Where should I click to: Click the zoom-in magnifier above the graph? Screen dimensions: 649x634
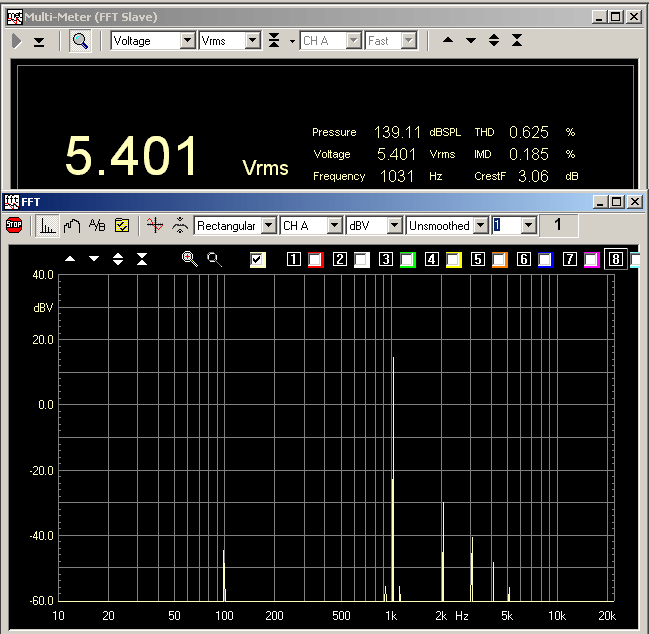pos(189,259)
